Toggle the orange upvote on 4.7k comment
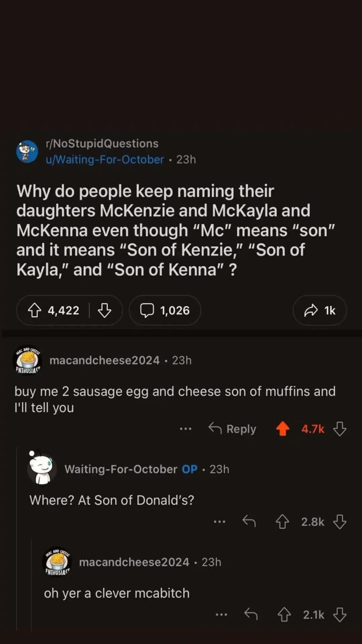This screenshot has width=362, height=644. click(283, 429)
